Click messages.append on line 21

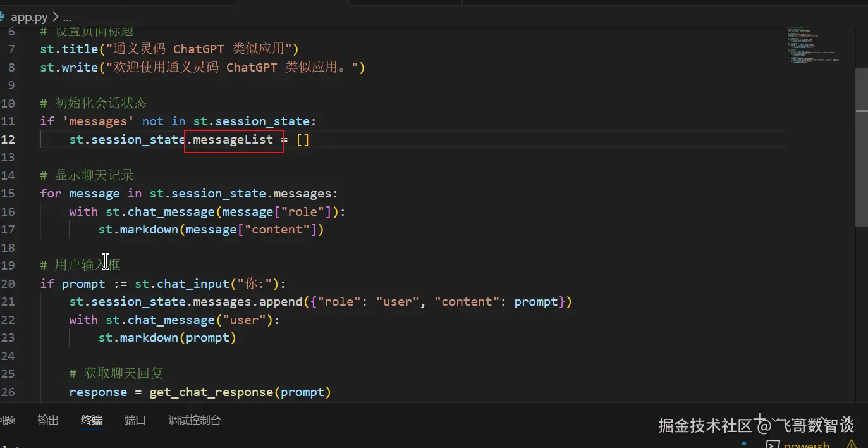pos(248,302)
